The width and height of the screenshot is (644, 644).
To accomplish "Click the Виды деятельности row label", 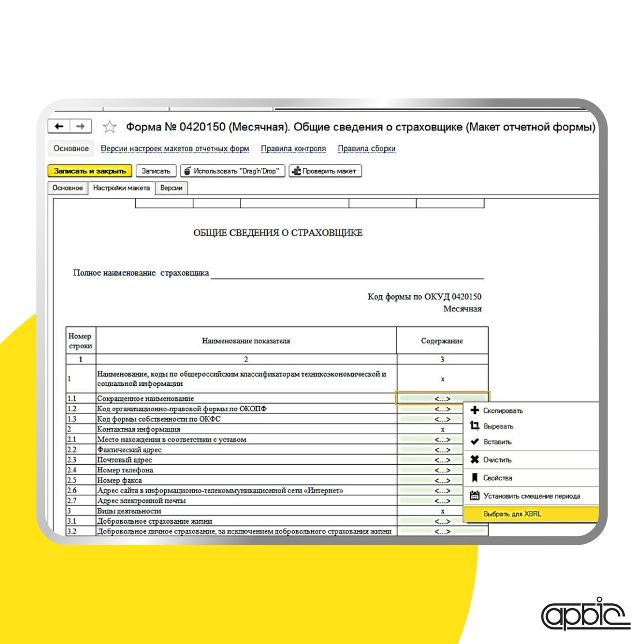I will 246,511.
